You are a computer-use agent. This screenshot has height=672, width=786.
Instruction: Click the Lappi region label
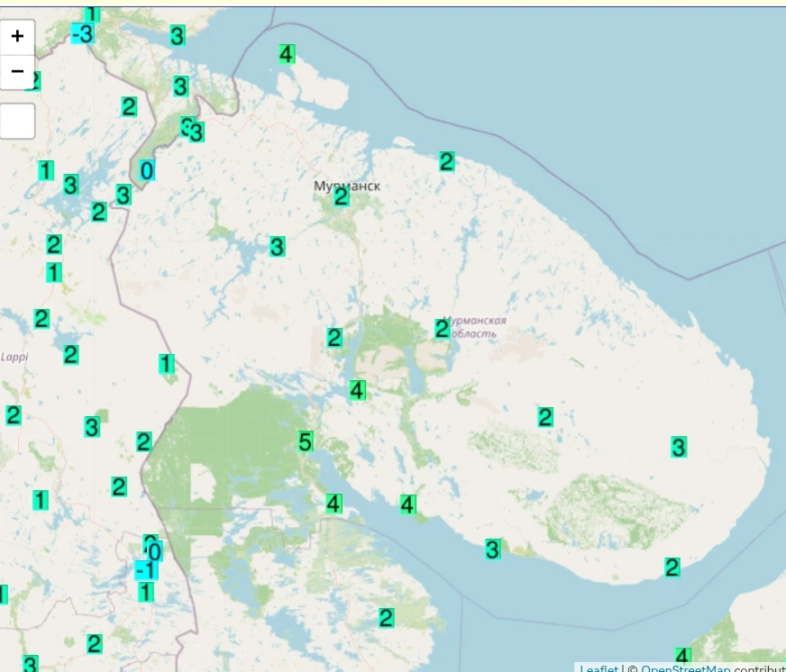click(14, 357)
